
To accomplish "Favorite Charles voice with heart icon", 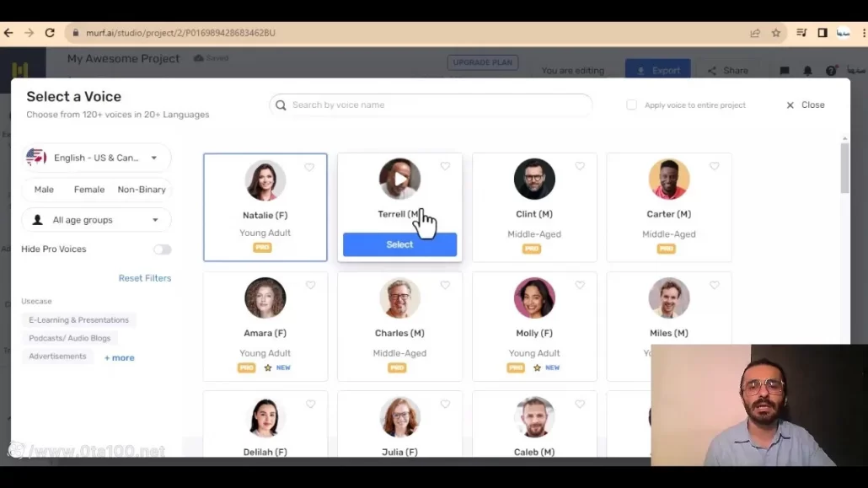I will click(445, 286).
